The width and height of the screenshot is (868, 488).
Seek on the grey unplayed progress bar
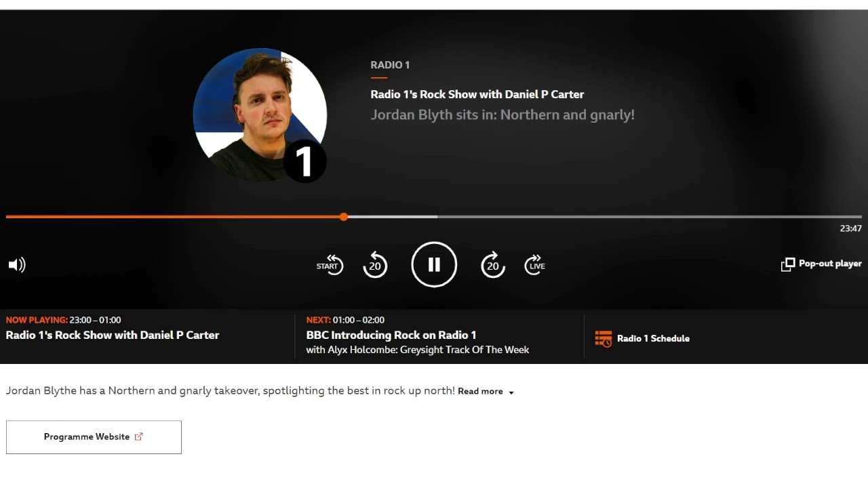[649, 217]
